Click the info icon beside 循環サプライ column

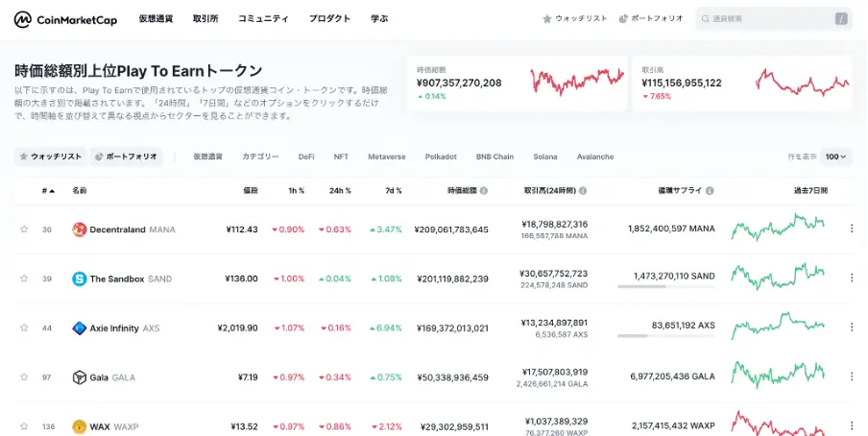[710, 190]
